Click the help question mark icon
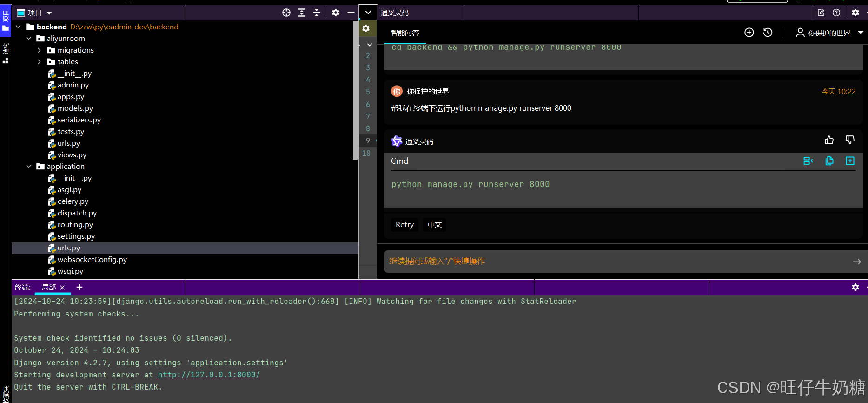Viewport: 868px width, 403px height. click(x=836, y=13)
